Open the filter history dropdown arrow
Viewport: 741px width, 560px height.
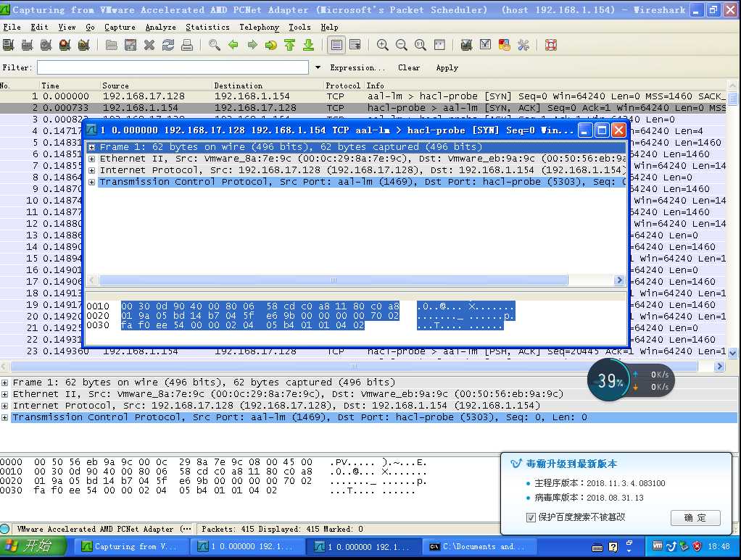click(318, 67)
